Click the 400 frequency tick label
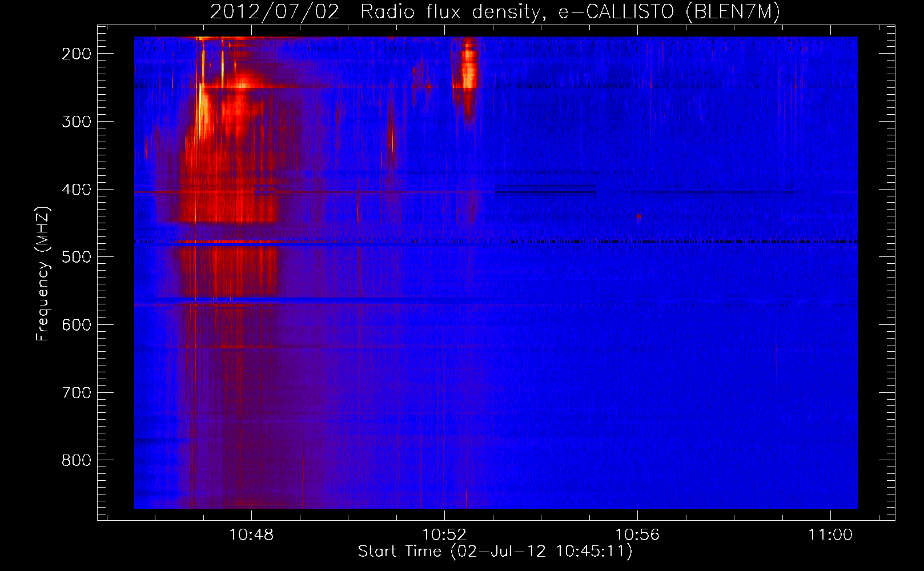This screenshot has height=571, width=924. click(x=77, y=190)
